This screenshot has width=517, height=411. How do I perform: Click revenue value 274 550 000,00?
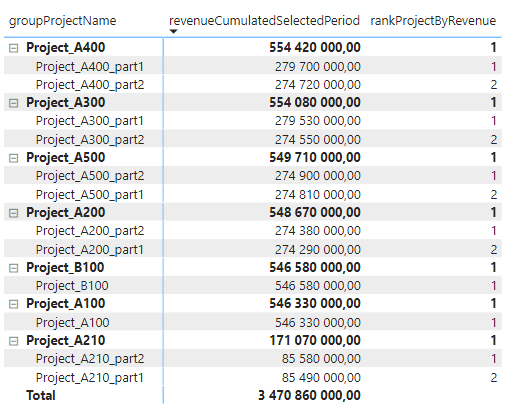(318, 140)
